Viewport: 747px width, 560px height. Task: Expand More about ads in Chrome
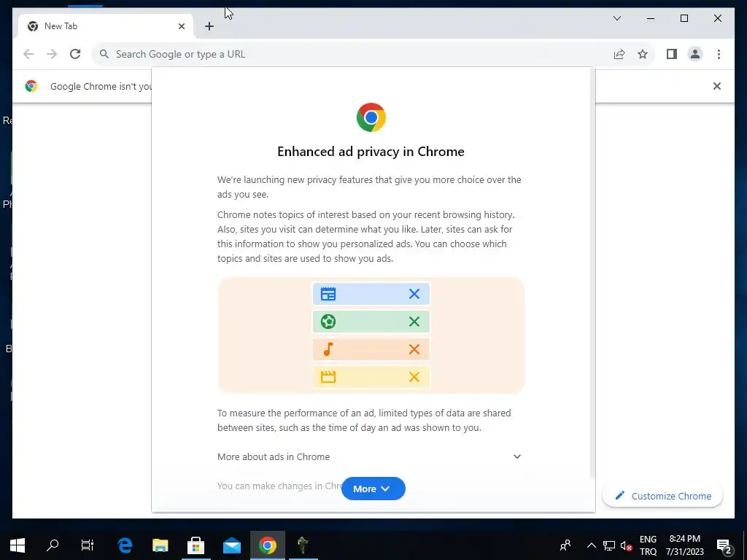pyautogui.click(x=369, y=456)
